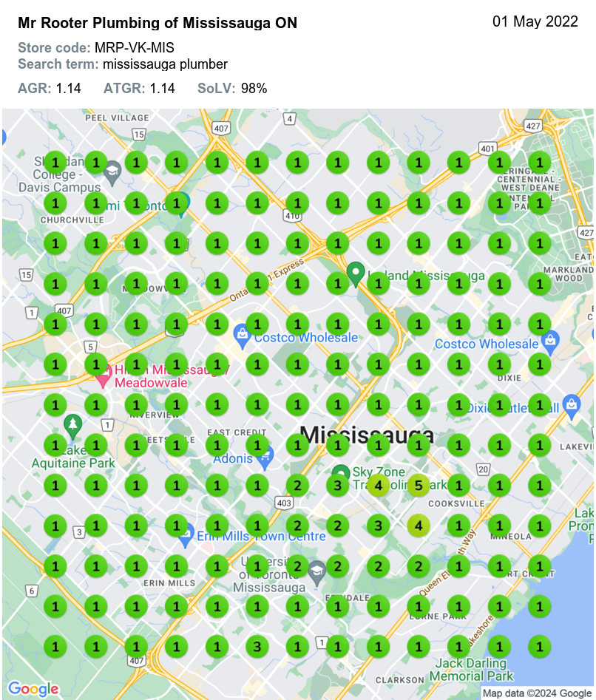596x700 pixels.
Task: Click the search term mississauga plumber text
Action: (165, 64)
